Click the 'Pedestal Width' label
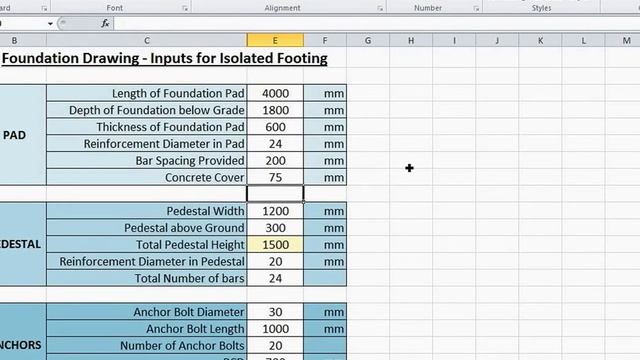The width and height of the screenshot is (640, 360). point(206,211)
